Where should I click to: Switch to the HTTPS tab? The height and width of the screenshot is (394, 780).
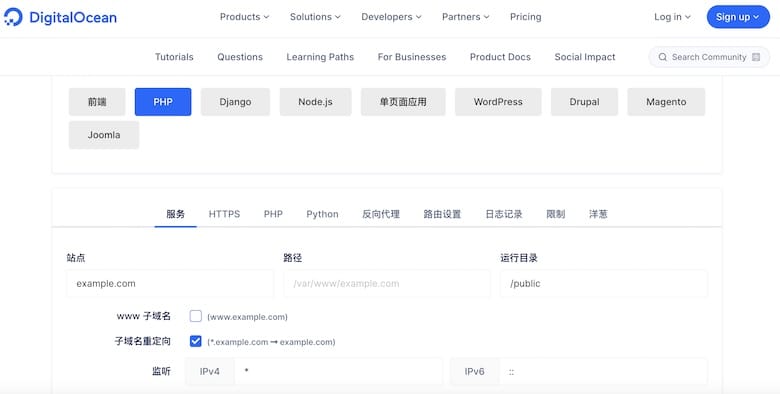click(224, 214)
